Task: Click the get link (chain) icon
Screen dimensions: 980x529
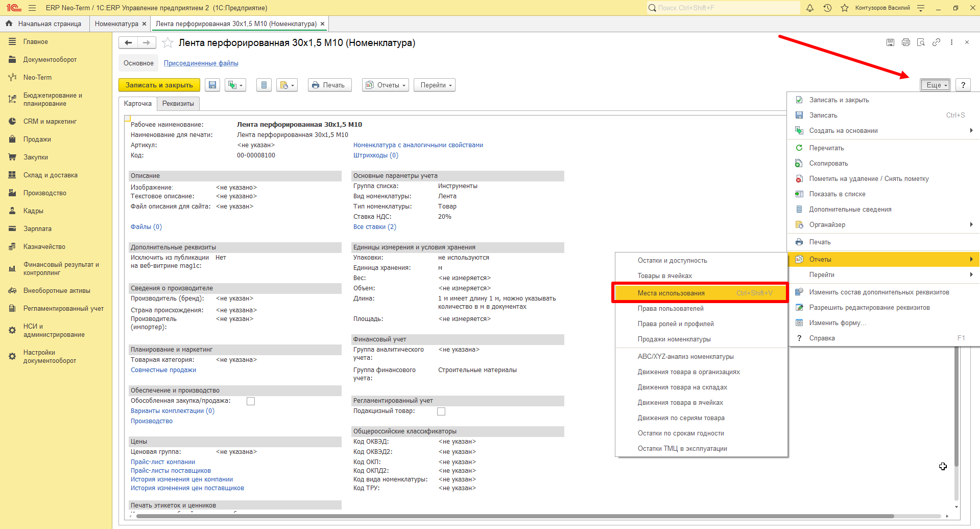Action: click(936, 42)
